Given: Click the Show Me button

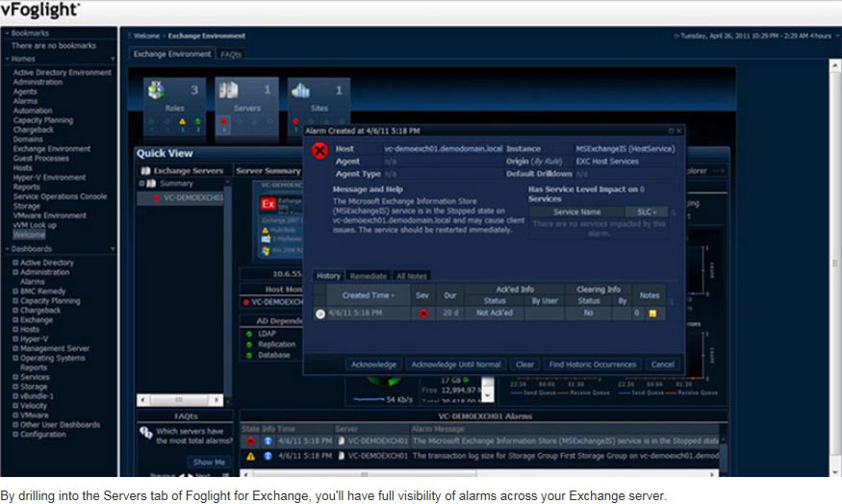Looking at the screenshot, I should 209,462.
